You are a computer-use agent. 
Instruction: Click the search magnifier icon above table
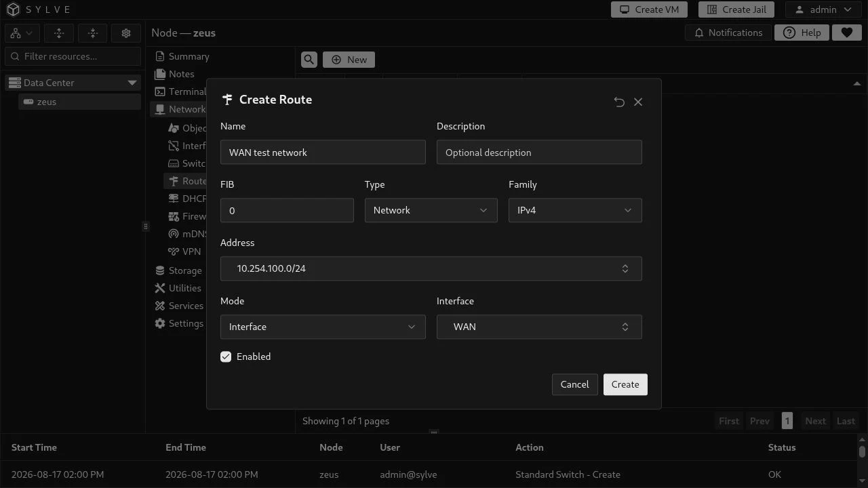[x=309, y=60]
